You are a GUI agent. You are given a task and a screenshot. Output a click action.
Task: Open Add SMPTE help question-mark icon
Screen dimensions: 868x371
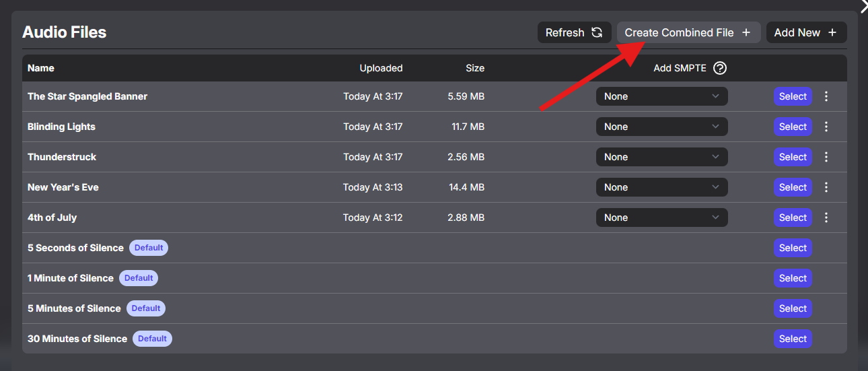click(720, 68)
